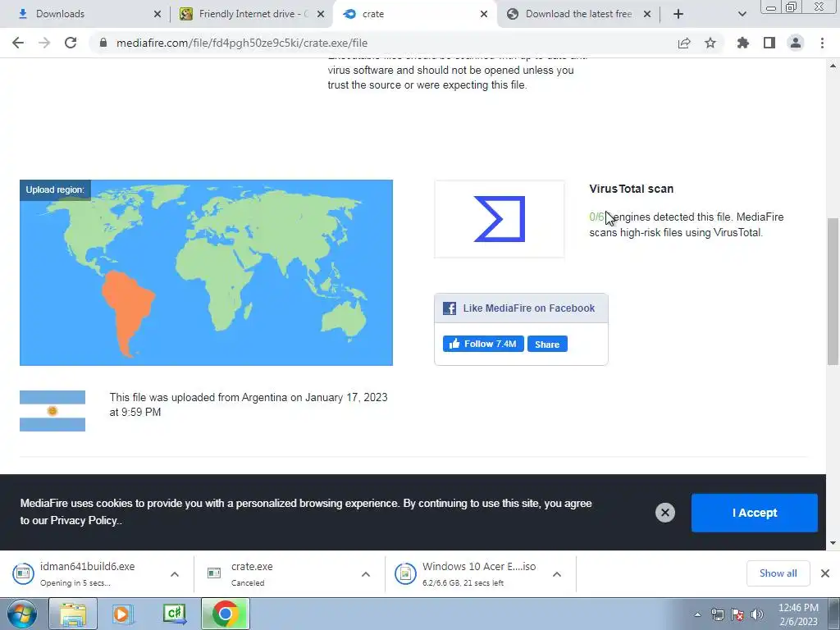Close the crate tab
This screenshot has width=840, height=630.
pos(484,14)
